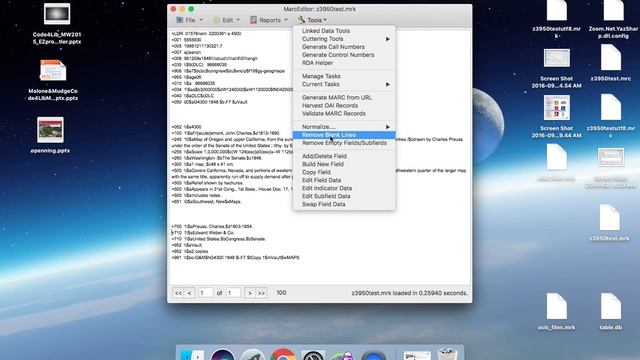Select z3950test.mrc desktop file
The height and width of the screenshot is (360, 640).
coord(611,63)
